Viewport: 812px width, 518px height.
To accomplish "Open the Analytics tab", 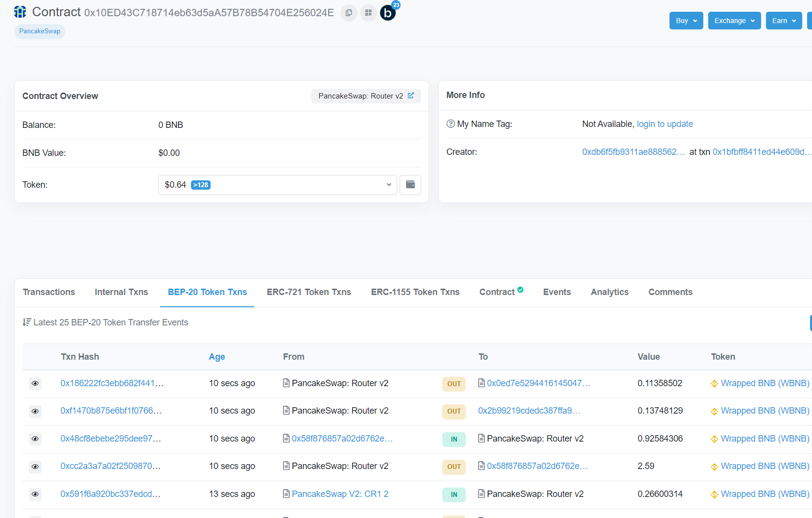I will [x=609, y=292].
